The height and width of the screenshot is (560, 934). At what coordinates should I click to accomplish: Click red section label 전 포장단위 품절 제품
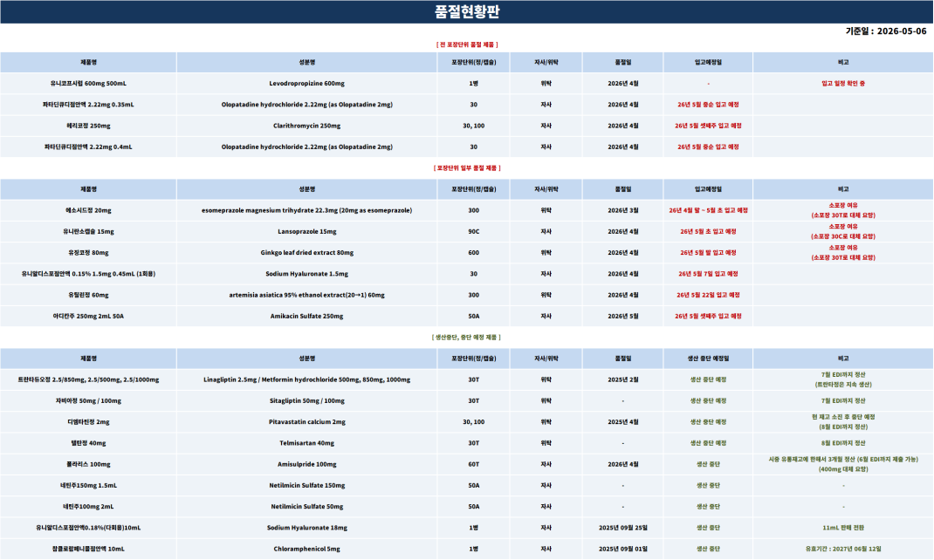click(x=467, y=44)
